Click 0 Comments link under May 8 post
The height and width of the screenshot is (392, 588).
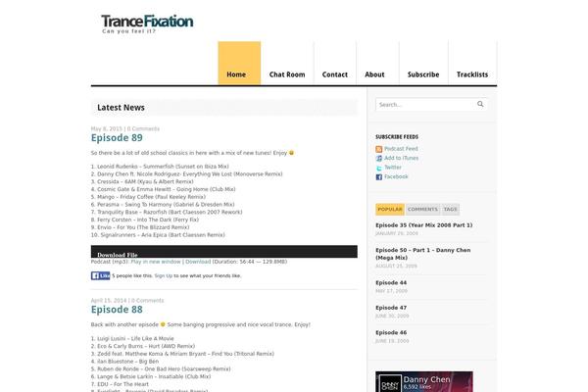coord(143,128)
